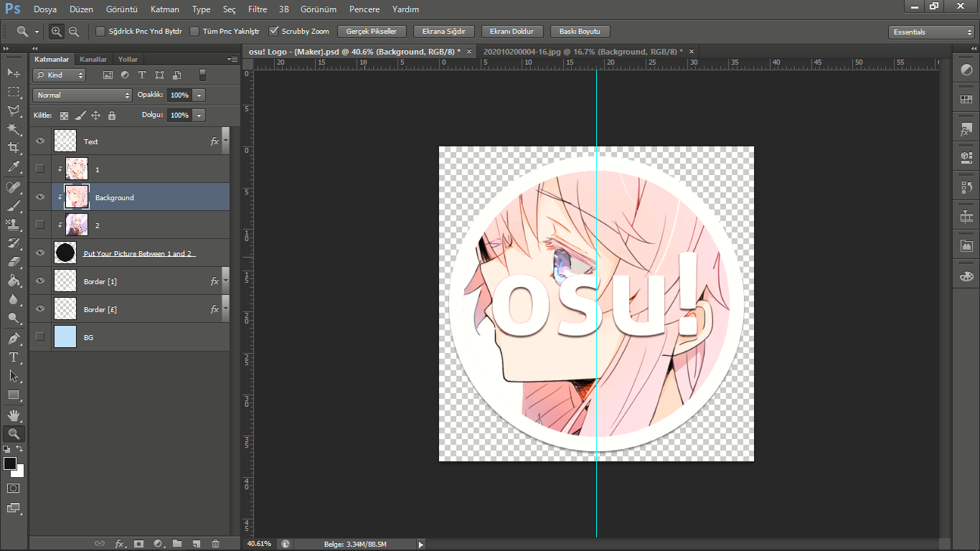980x551 pixels.
Task: Select the Move tool
Action: 14,73
